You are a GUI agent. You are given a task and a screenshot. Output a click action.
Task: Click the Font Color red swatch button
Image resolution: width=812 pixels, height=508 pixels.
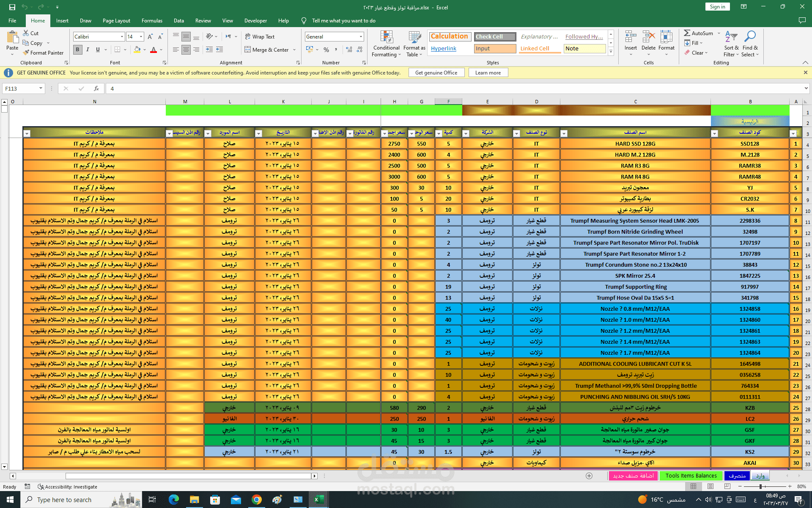coord(154,50)
